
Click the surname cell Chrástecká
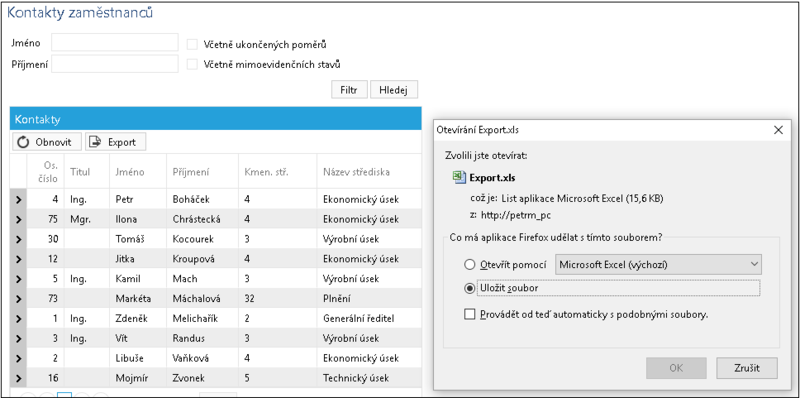(x=202, y=219)
